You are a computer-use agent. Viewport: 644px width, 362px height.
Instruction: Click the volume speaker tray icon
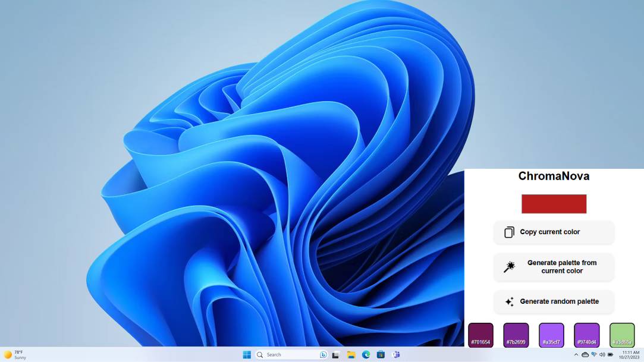pos(602,355)
